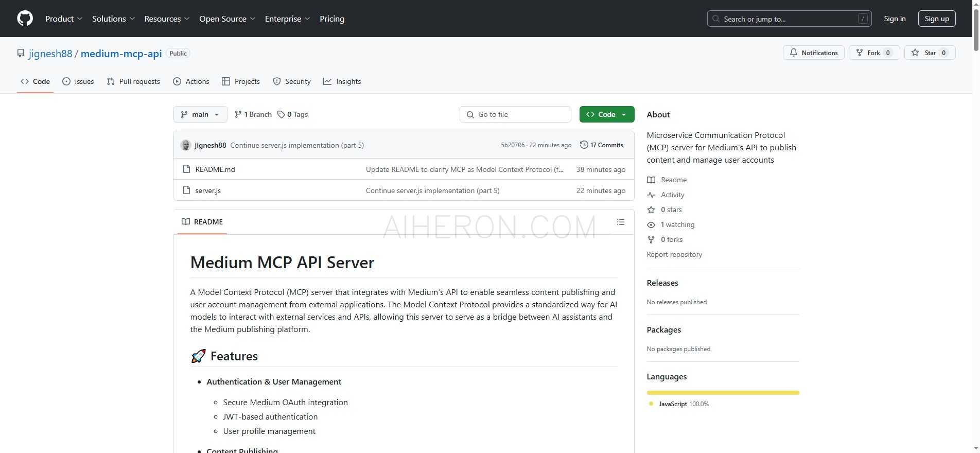This screenshot has width=980, height=453.
Task: Open the Pricing page
Action: point(332,19)
